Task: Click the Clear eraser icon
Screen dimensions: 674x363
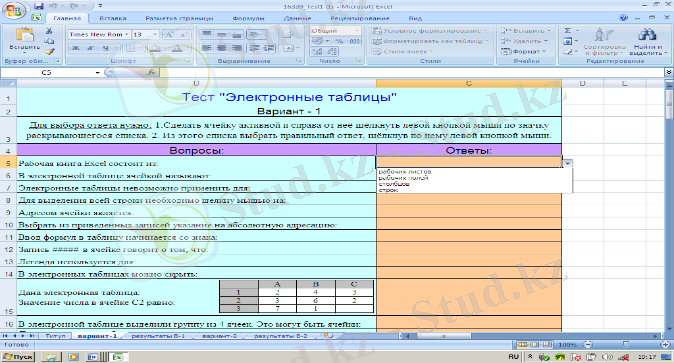Action: point(568,52)
